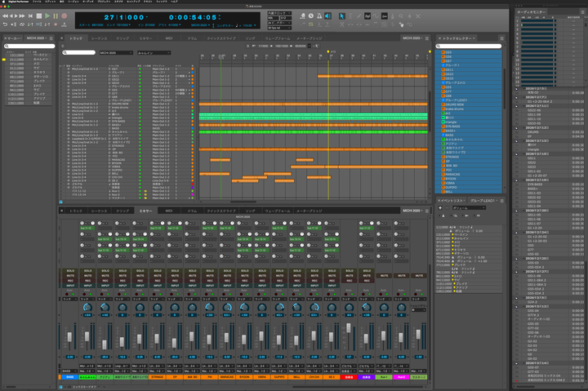Click INPUT button on the first mixer channel
The width and height of the screenshot is (588, 391).
69,287
